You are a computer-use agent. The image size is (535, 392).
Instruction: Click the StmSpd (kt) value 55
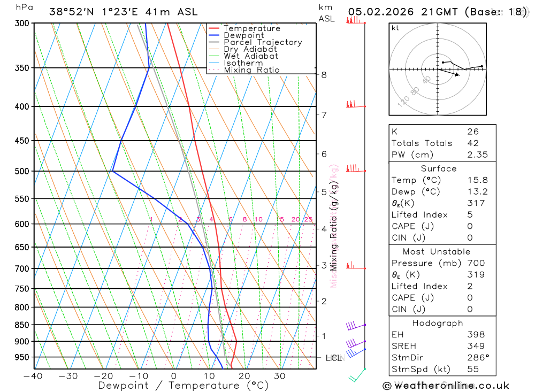pos(473,369)
